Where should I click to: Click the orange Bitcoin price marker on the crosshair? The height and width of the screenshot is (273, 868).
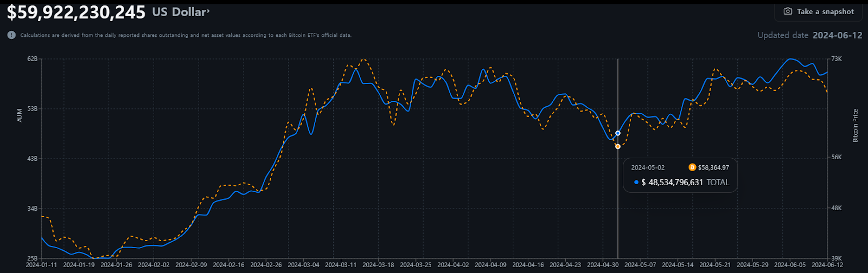[x=618, y=147]
